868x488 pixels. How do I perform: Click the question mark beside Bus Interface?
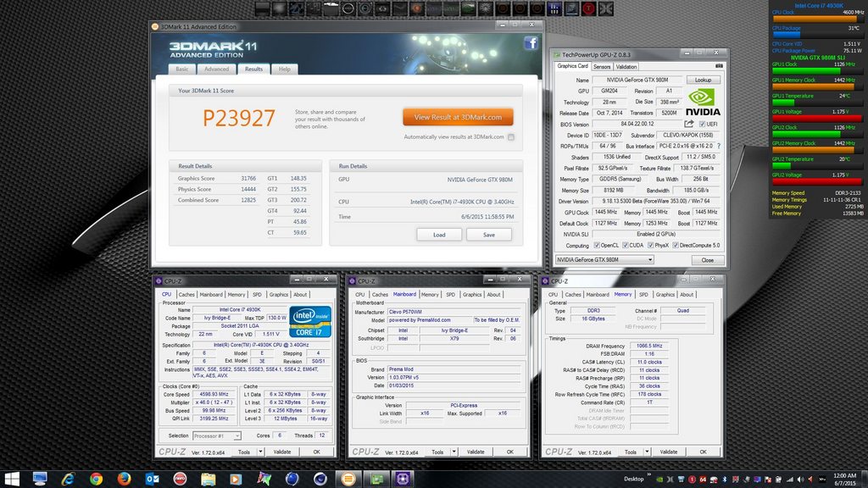719,146
